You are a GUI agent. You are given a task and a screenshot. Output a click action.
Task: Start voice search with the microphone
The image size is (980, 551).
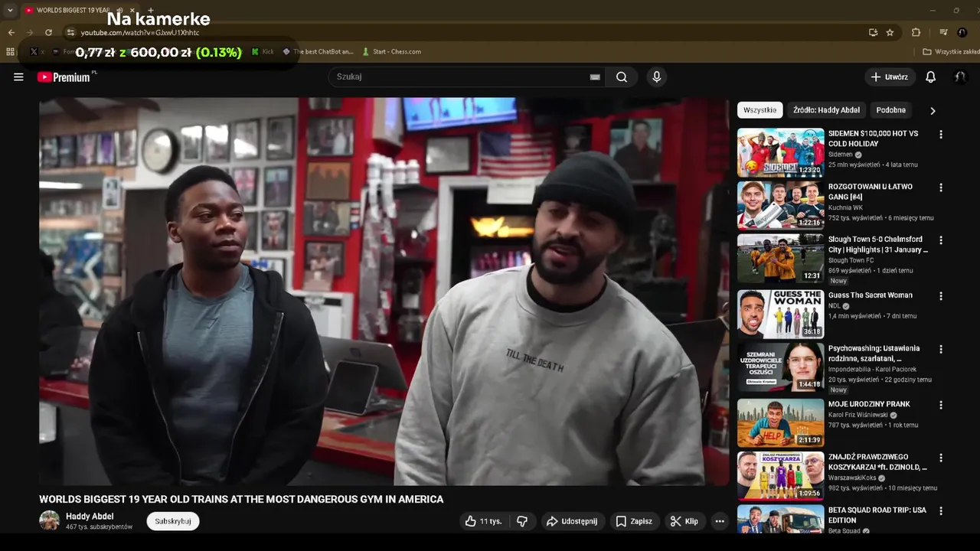pyautogui.click(x=656, y=77)
